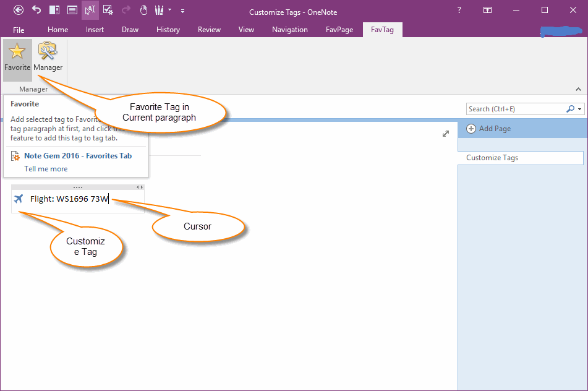Go to the Review tab
Viewport: 588px width, 391px height.
click(209, 30)
